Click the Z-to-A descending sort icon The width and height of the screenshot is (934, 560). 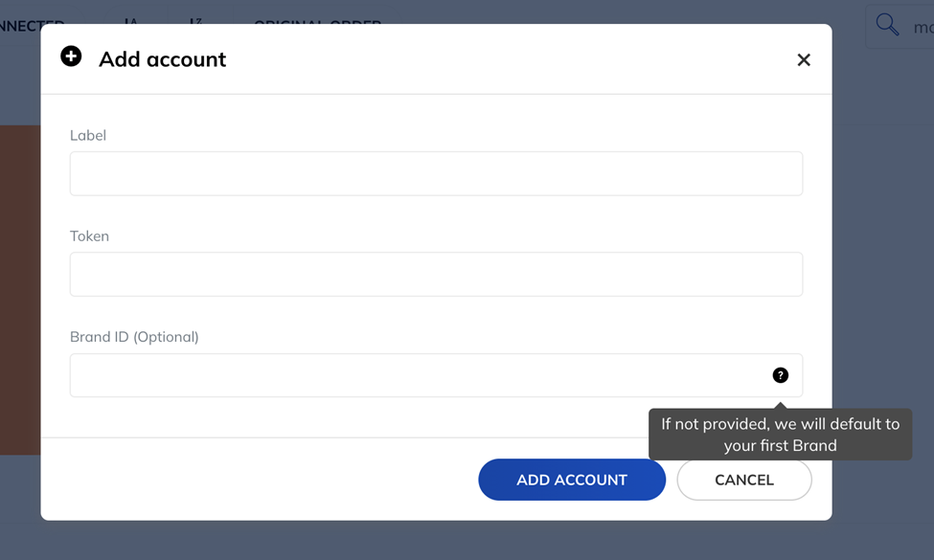pos(196,21)
